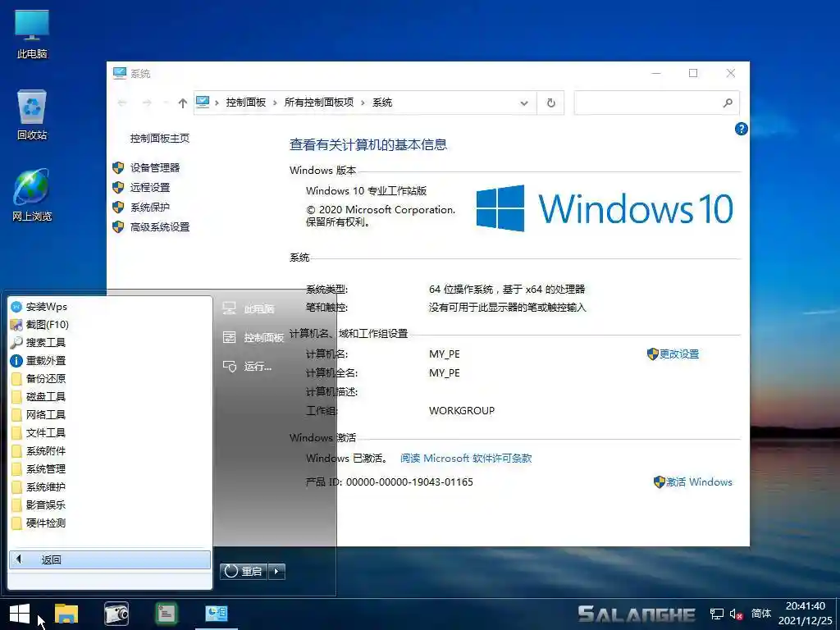Click the control panel search box
This screenshot has height=630, width=840.
[x=646, y=103]
